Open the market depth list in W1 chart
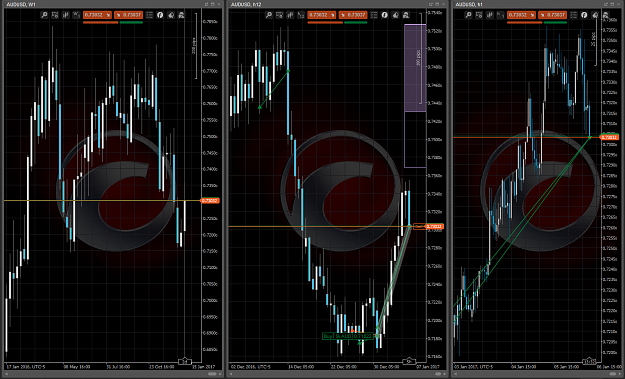Viewport: 625px width, 379px height. click(x=149, y=15)
